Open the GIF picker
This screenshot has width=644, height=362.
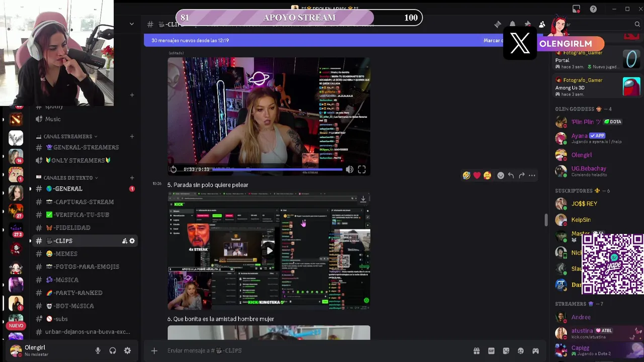click(x=491, y=351)
